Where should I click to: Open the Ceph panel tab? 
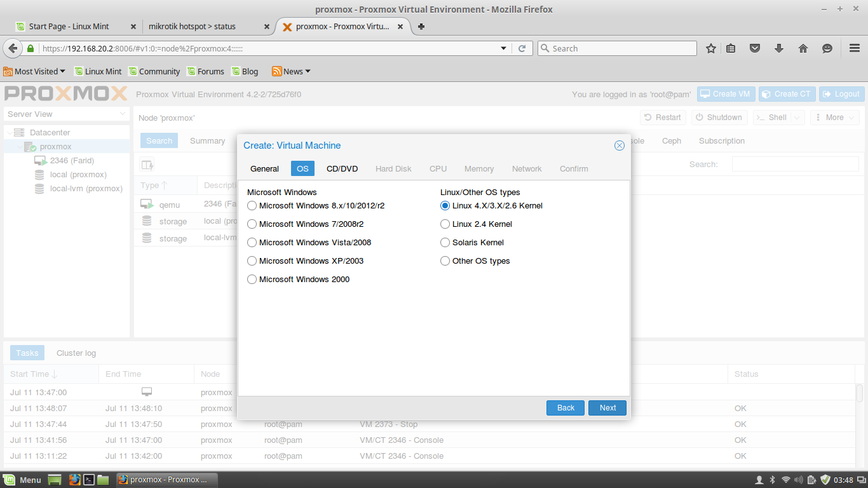point(672,141)
